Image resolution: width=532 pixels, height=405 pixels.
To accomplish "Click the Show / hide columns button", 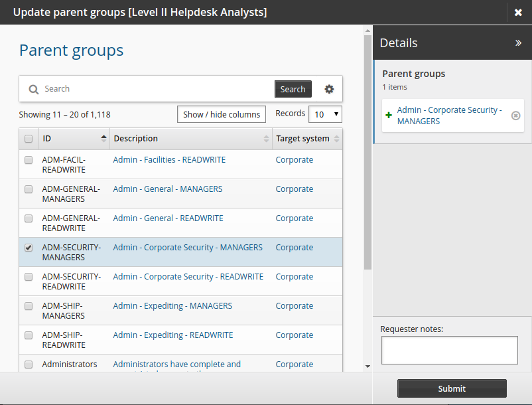I will pos(222,114).
